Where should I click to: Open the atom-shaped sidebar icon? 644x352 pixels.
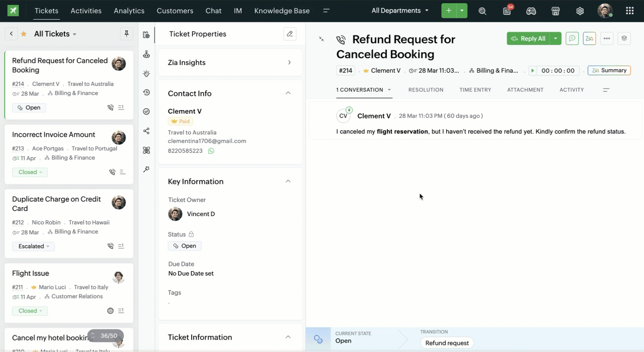pos(146,150)
